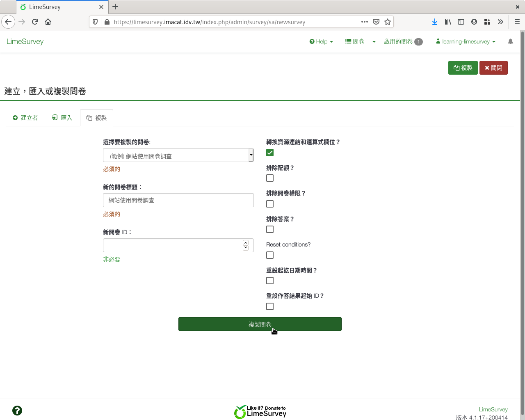Click the green 複製 button at top
The height and width of the screenshot is (420, 525).
(463, 68)
